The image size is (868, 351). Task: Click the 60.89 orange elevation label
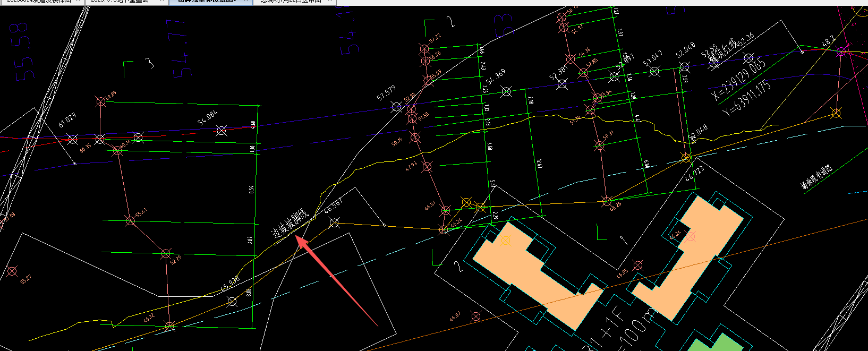(110, 96)
